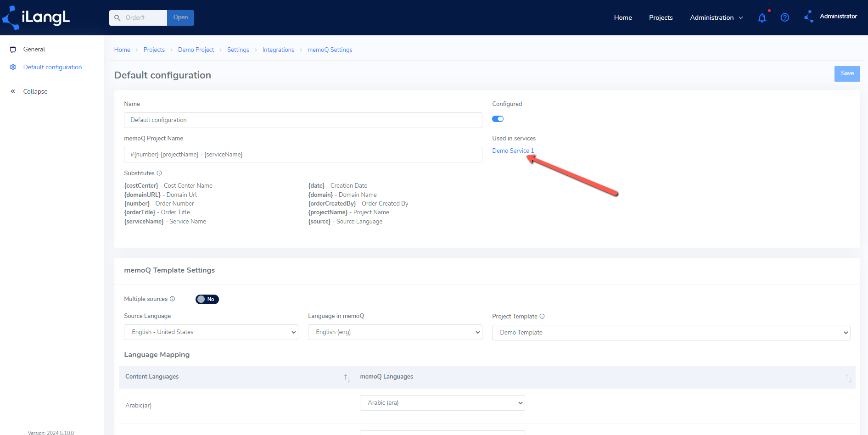Click the Substitutes info icon
Viewport: 868px width, 435px height.
(x=159, y=173)
